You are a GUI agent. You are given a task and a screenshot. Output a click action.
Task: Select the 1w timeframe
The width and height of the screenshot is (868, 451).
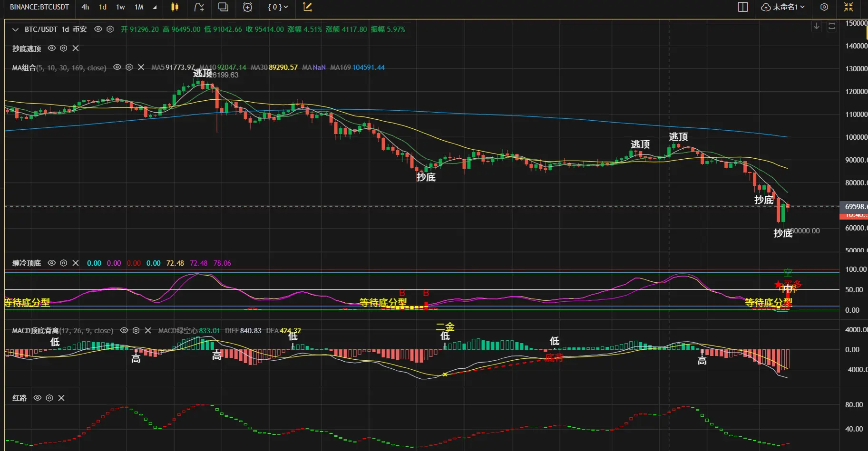pyautogui.click(x=121, y=7)
